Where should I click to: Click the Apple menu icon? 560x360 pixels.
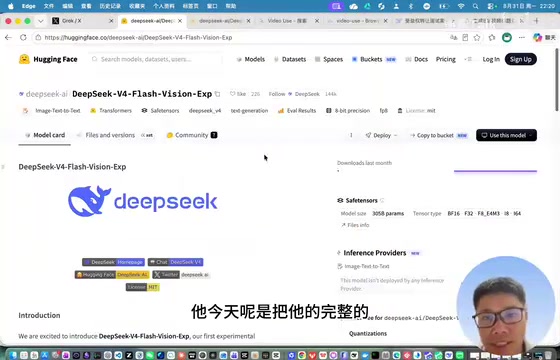pos(11,6)
